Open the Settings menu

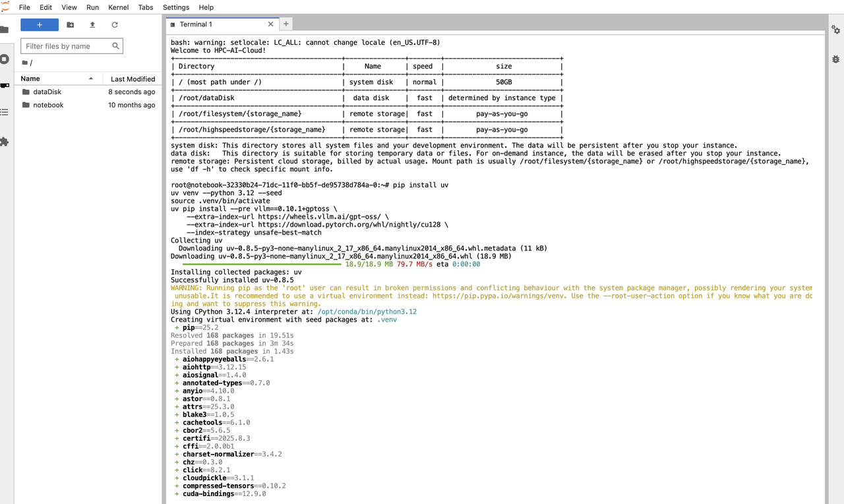[176, 7]
